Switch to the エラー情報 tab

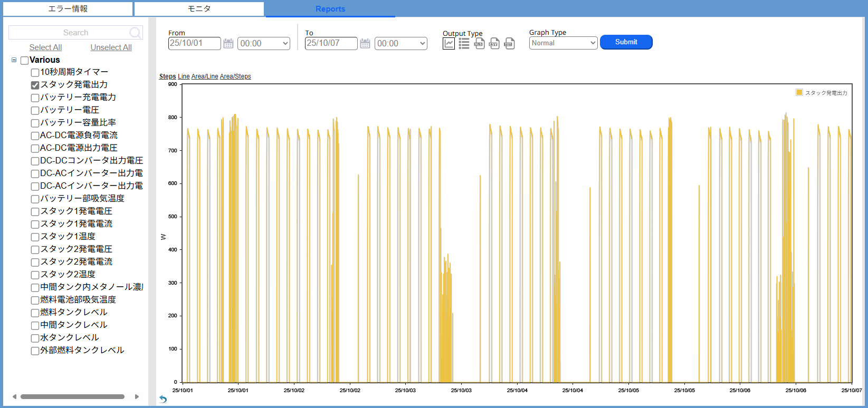[68, 9]
